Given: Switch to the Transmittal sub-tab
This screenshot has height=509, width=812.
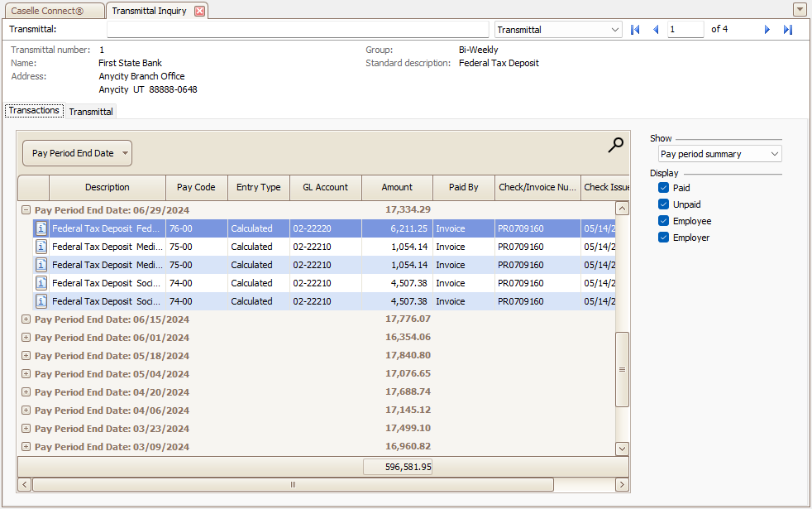Looking at the screenshot, I should tap(91, 112).
